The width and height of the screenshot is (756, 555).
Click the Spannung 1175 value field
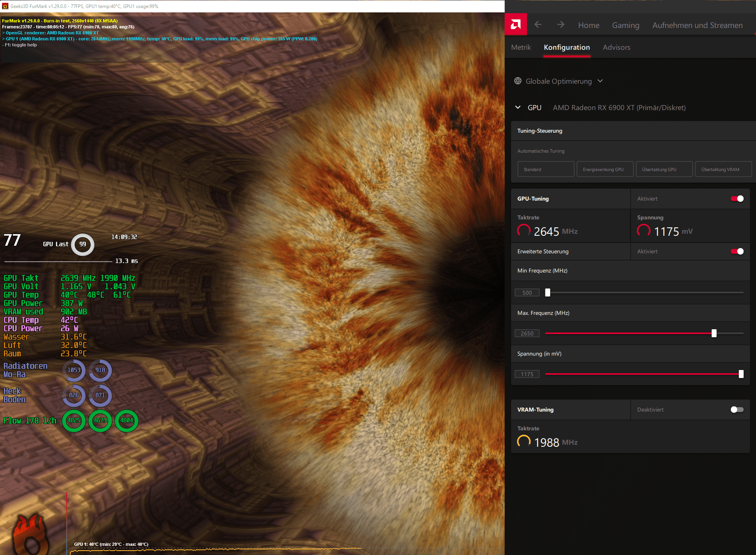pos(527,374)
